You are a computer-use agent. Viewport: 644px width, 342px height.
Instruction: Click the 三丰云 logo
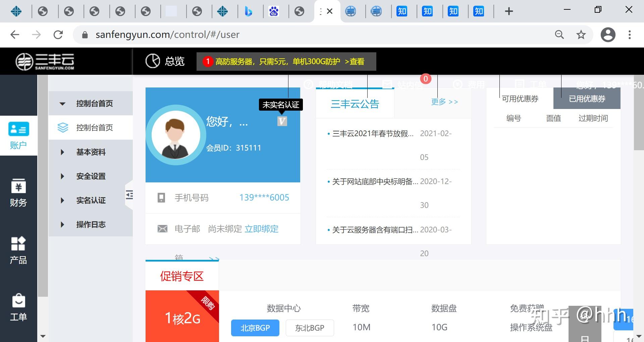tap(45, 61)
